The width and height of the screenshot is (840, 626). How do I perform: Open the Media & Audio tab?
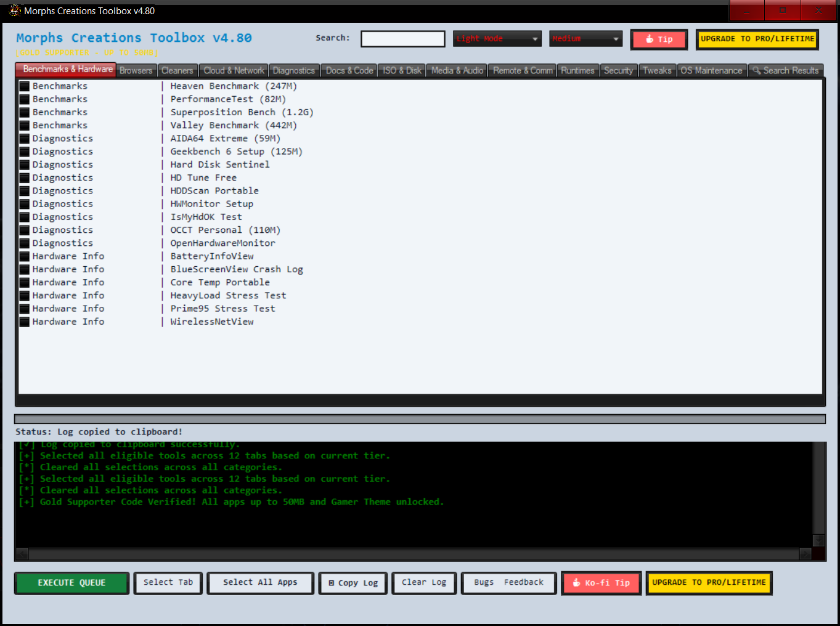point(457,71)
